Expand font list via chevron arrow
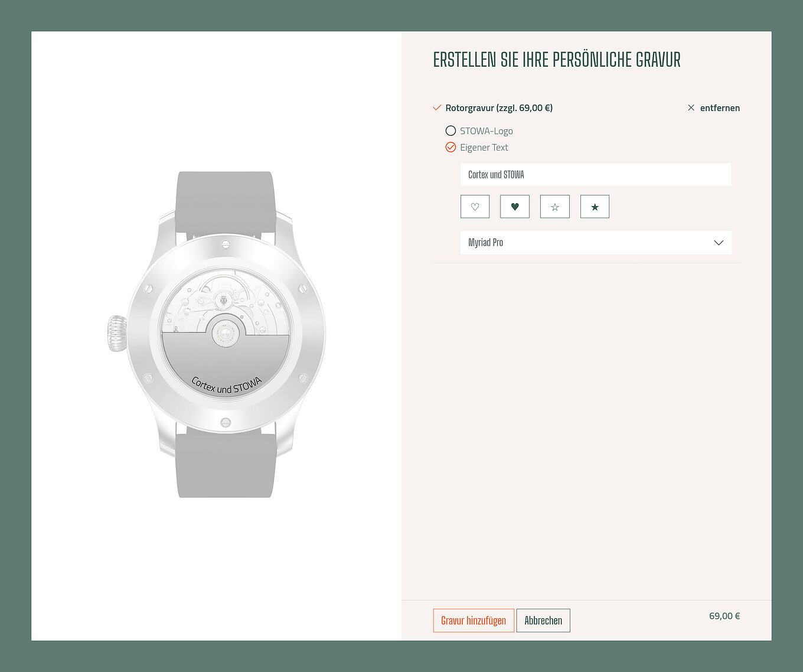Image resolution: width=803 pixels, height=672 pixels. tap(719, 243)
